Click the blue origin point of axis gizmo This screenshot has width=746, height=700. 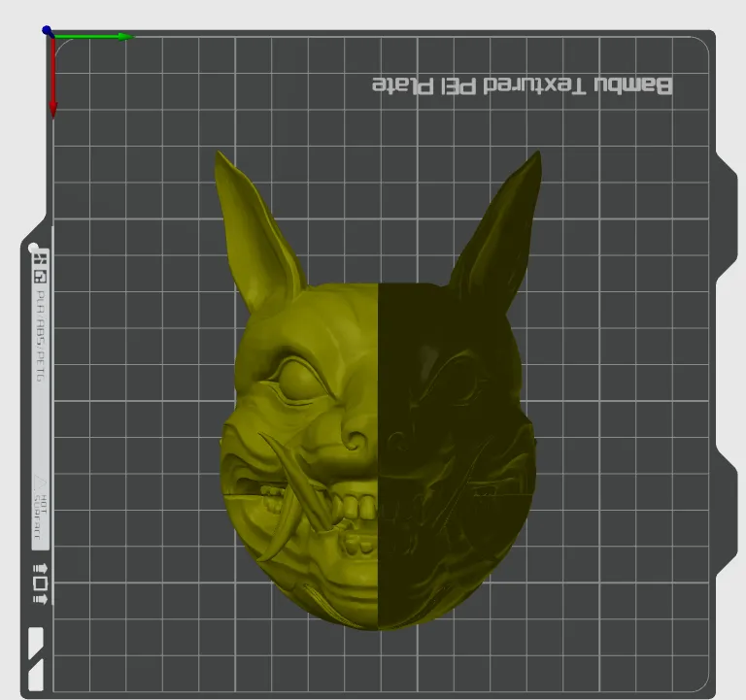point(47,31)
